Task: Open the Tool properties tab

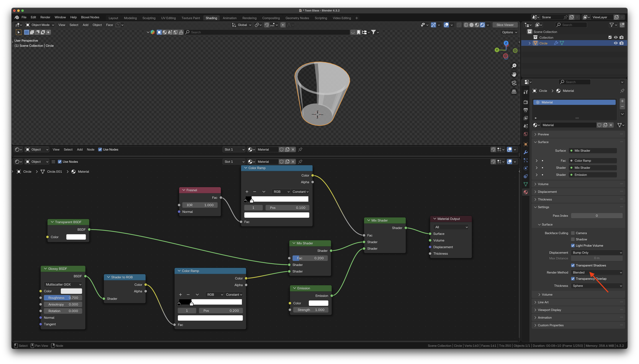Action: [526, 92]
